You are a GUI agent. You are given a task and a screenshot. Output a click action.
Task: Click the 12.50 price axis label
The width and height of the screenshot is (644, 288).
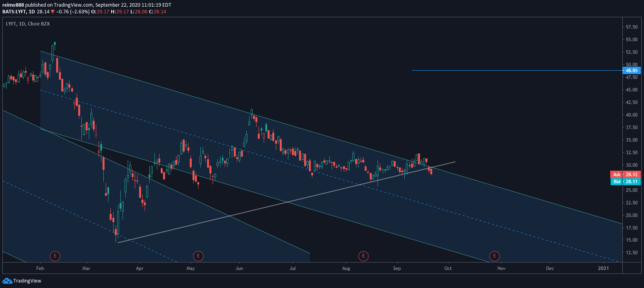pos(632,253)
